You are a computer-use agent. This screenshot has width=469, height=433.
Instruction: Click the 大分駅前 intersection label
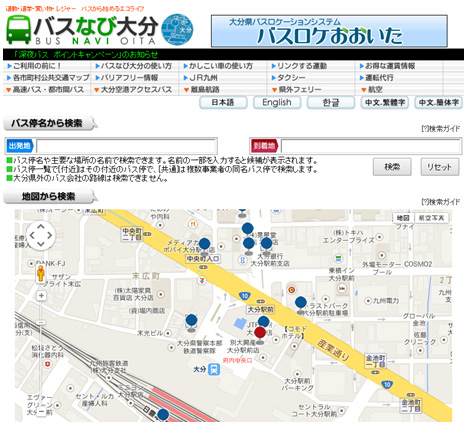tap(261, 310)
